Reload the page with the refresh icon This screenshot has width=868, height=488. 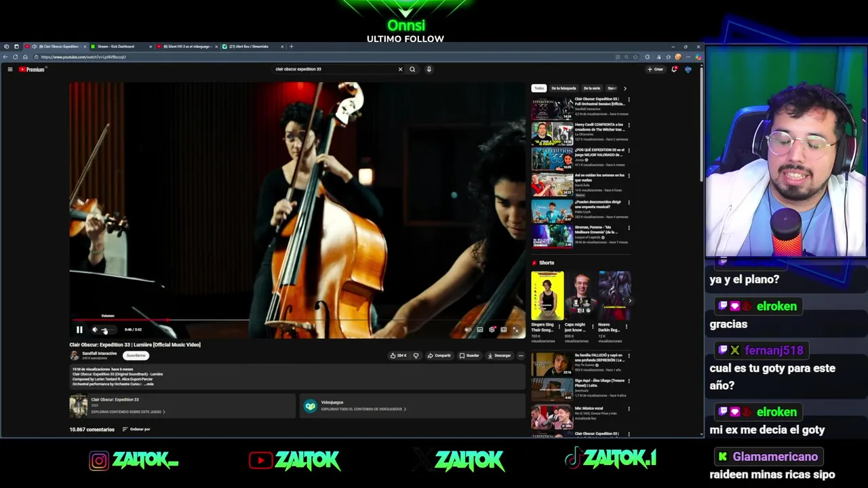pyautogui.click(x=16, y=57)
